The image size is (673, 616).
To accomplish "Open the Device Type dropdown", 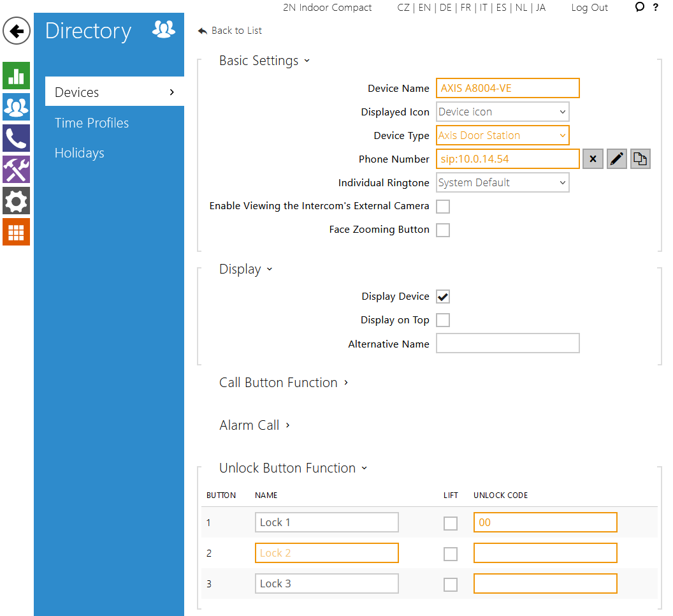I will (503, 135).
